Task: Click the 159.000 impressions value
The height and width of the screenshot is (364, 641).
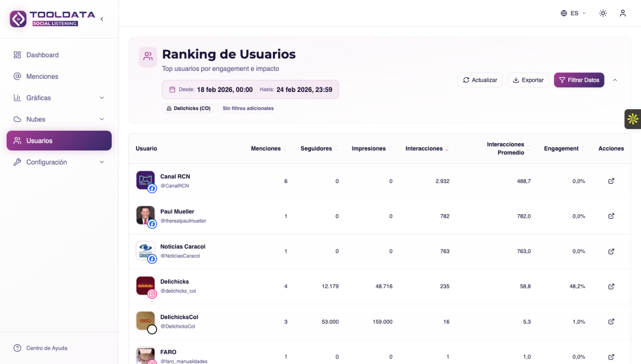Action: click(382, 322)
